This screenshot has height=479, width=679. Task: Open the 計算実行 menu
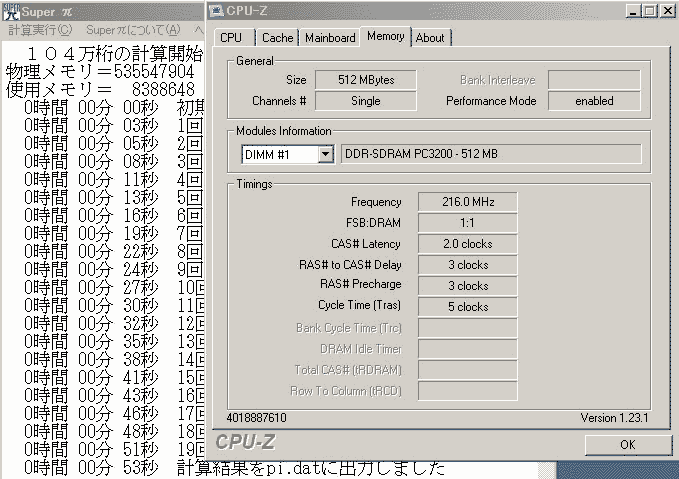(39, 30)
